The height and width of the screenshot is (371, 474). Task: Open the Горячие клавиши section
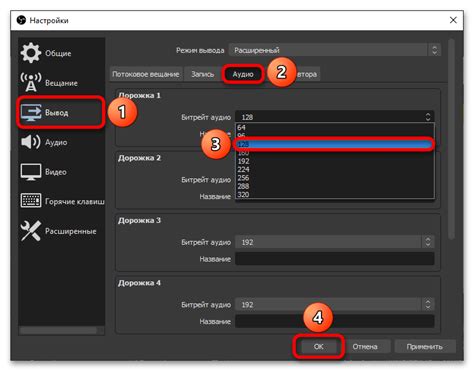[x=62, y=201]
